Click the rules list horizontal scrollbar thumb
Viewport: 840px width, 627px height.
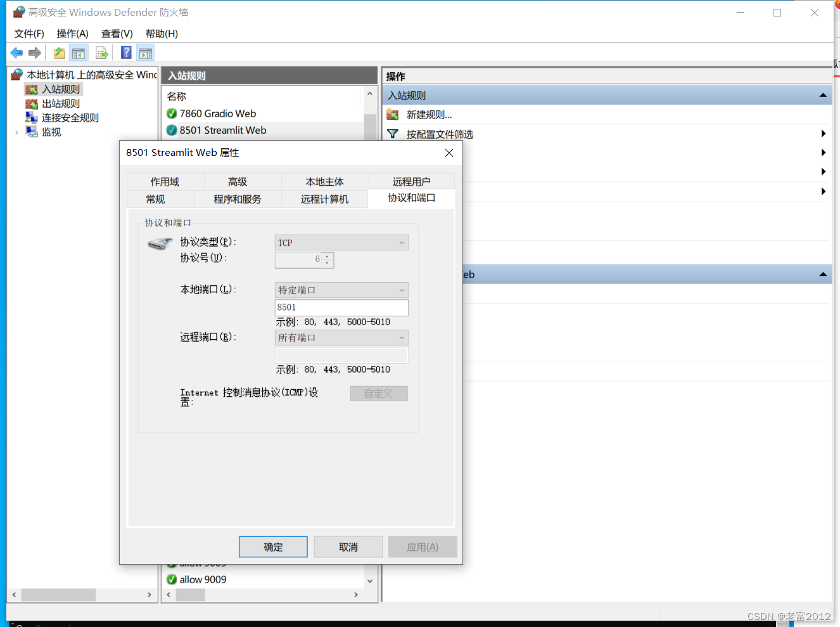coord(190,595)
